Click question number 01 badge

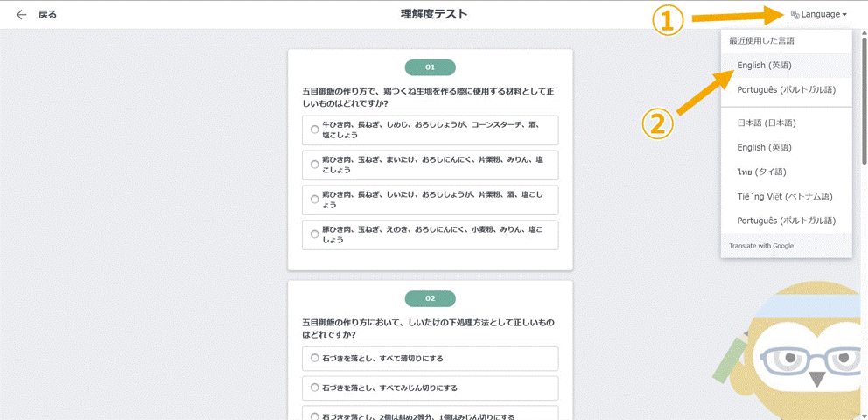tap(430, 67)
